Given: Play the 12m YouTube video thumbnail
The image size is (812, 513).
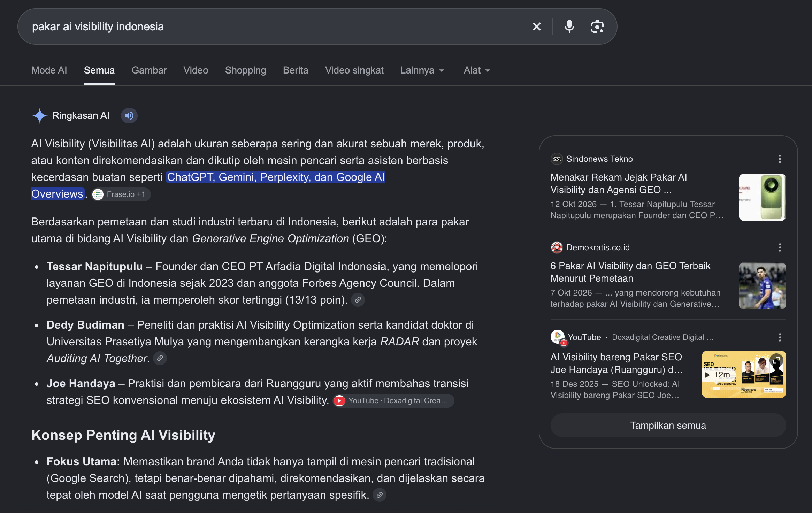Looking at the screenshot, I should pos(744,374).
